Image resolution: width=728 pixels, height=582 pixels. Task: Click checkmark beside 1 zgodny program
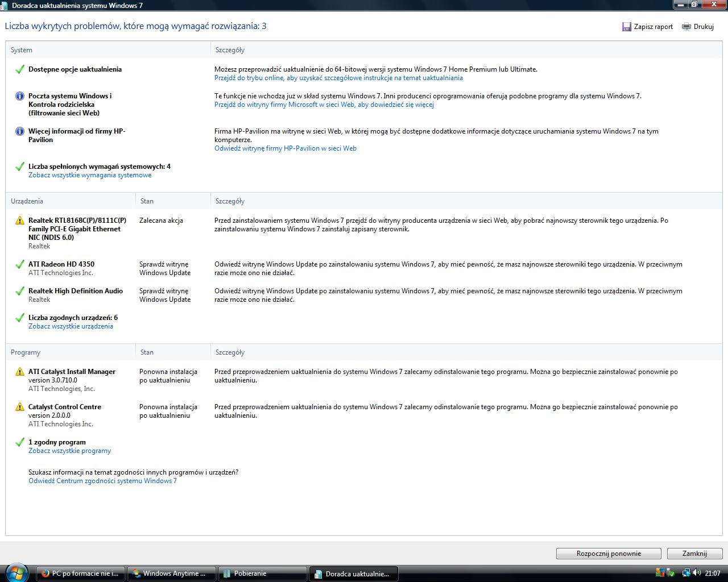click(20, 442)
